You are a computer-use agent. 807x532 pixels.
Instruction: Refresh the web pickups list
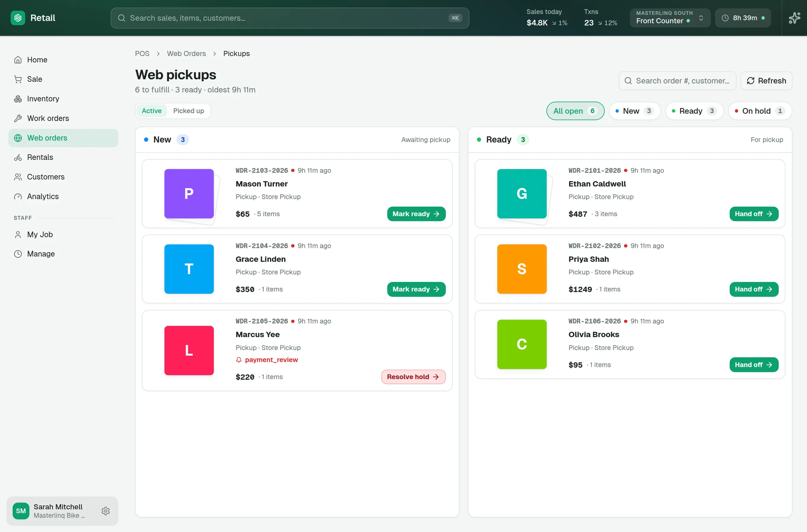tap(766, 81)
